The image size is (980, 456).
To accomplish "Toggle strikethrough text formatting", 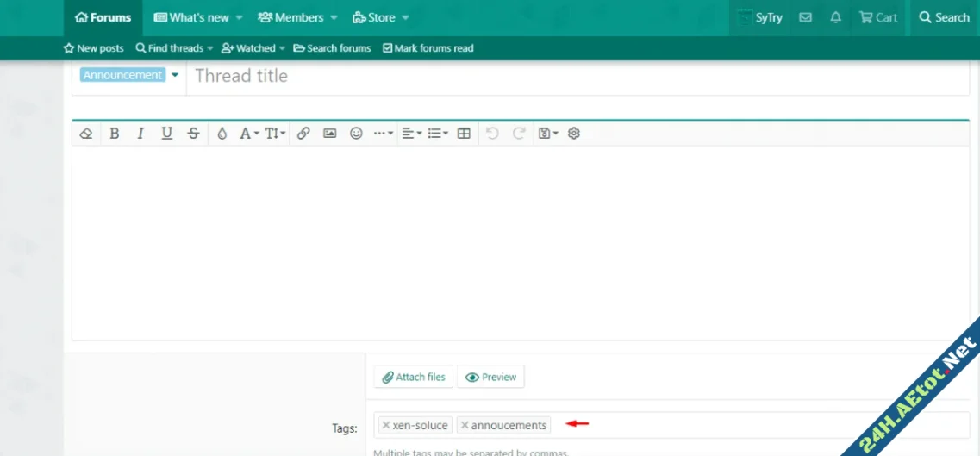I will pyautogui.click(x=193, y=134).
